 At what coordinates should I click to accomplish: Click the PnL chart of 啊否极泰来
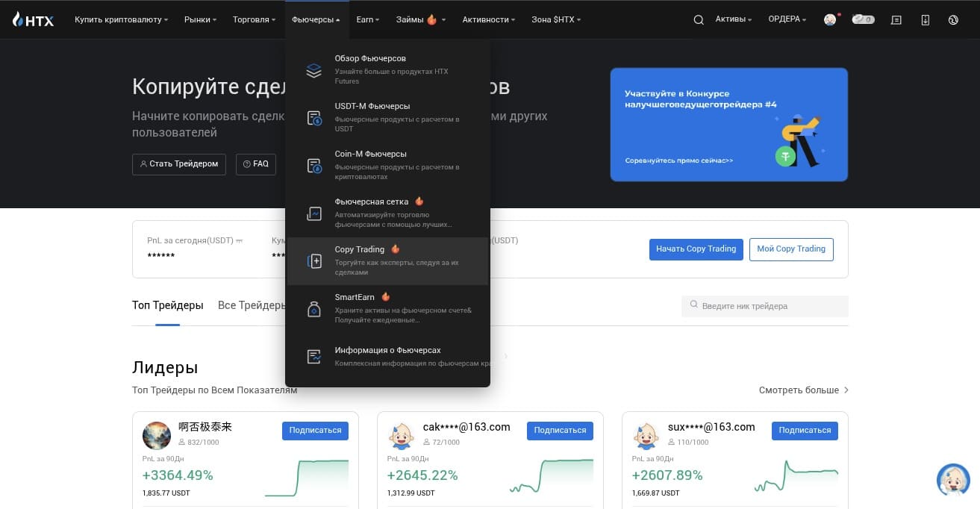coord(307,478)
